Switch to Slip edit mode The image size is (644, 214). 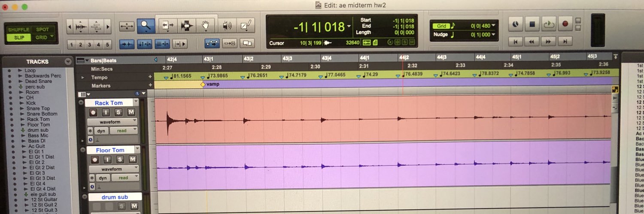click(x=18, y=37)
